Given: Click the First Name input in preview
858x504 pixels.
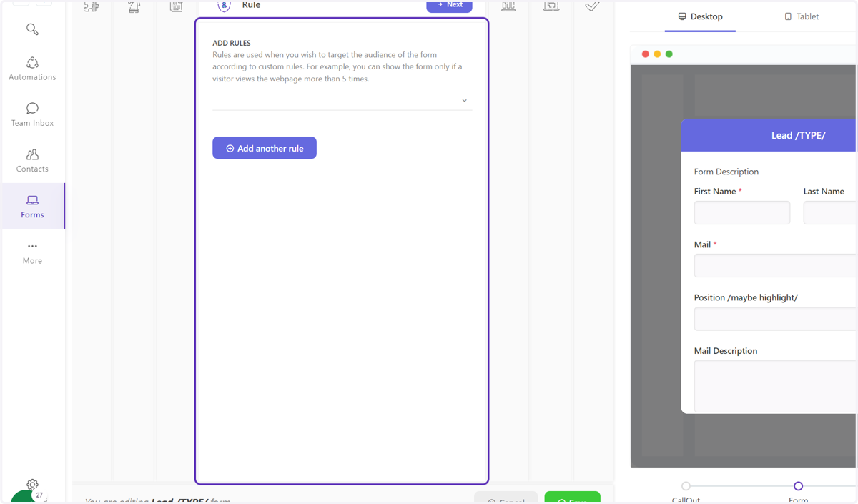Looking at the screenshot, I should (742, 212).
